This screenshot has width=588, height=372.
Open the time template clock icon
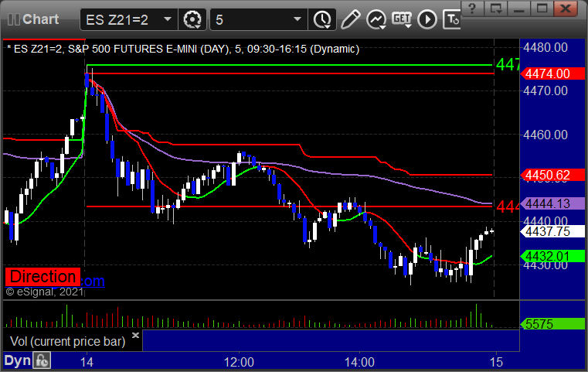[321, 19]
